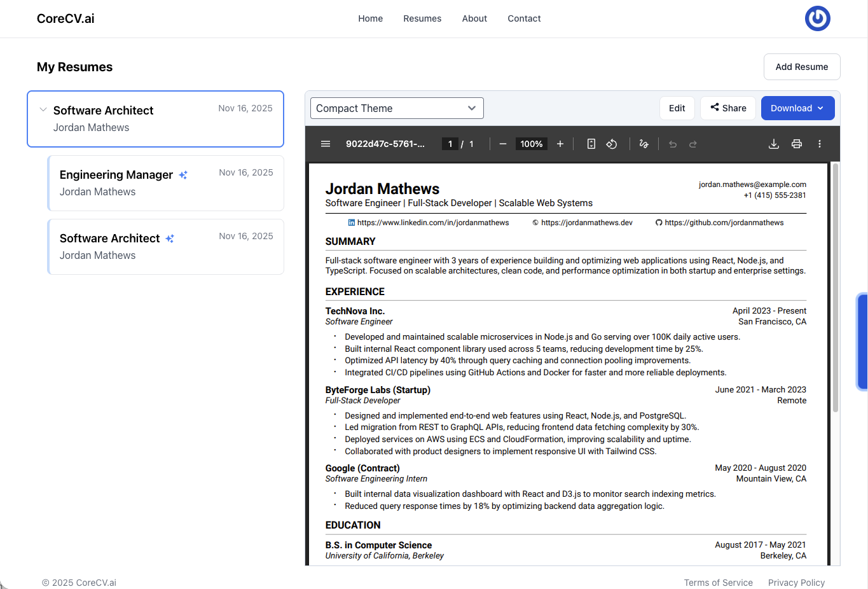Go to the Resumes nav item
The image size is (868, 589).
coord(422,18)
